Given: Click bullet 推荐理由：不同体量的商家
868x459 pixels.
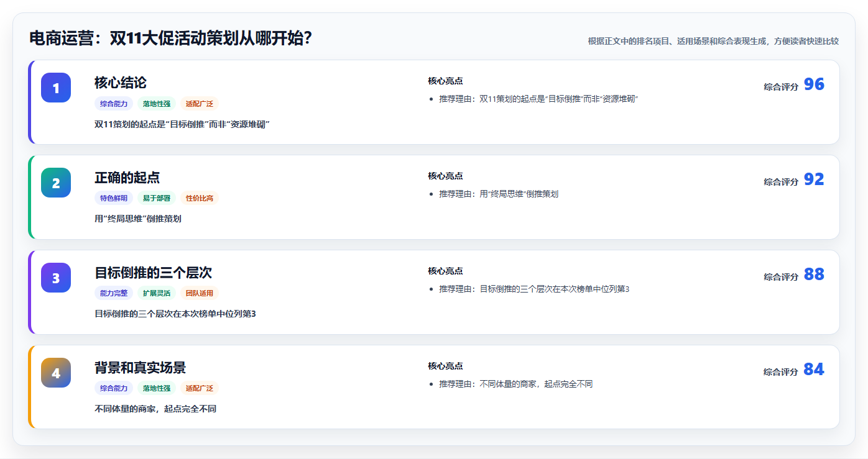Looking at the screenshot, I should coord(516,384).
